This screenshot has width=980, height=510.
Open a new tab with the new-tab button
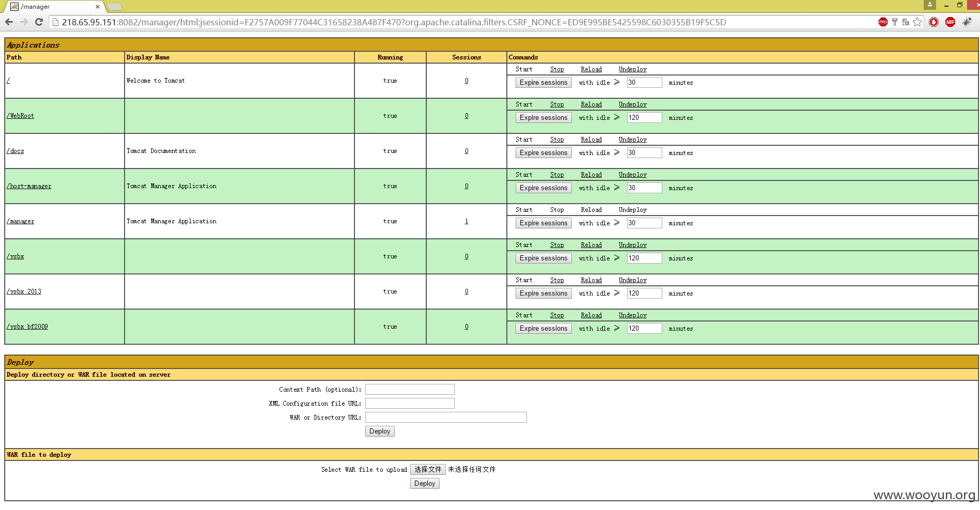(115, 7)
